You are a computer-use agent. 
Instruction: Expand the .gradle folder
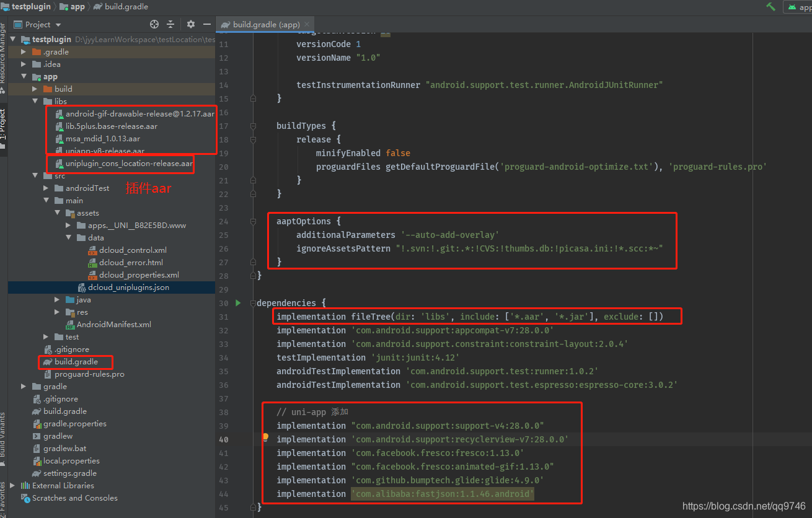(x=24, y=52)
